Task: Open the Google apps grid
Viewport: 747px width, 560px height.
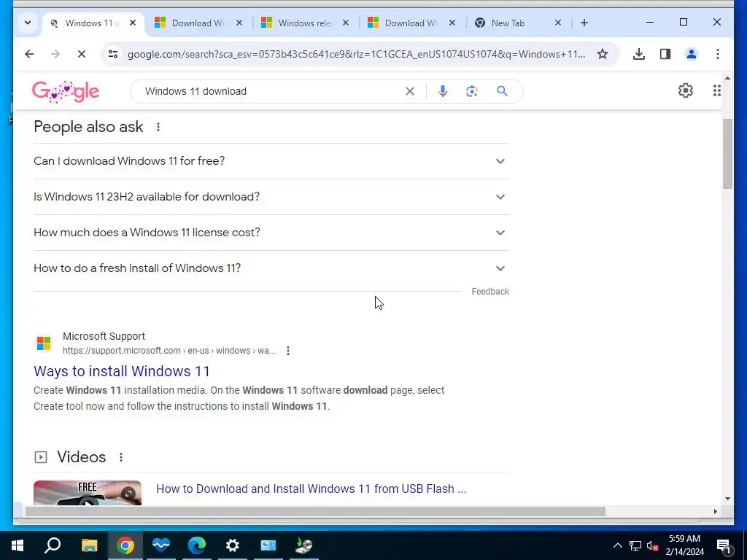Action: pyautogui.click(x=716, y=90)
